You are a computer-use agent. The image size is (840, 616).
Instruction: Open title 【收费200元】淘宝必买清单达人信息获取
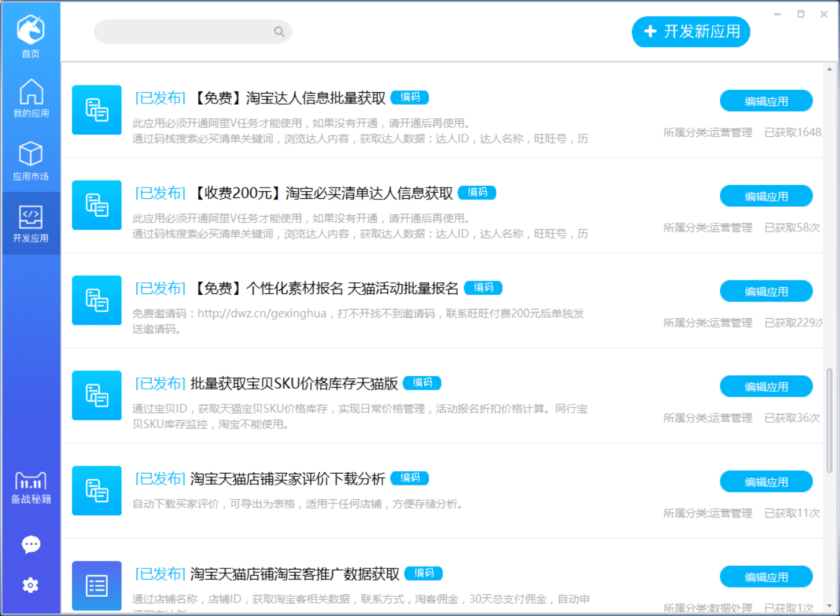[322, 193]
